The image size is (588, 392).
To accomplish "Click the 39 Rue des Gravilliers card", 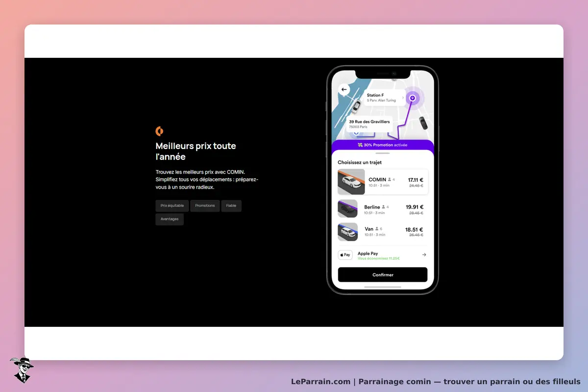I will point(368,124).
